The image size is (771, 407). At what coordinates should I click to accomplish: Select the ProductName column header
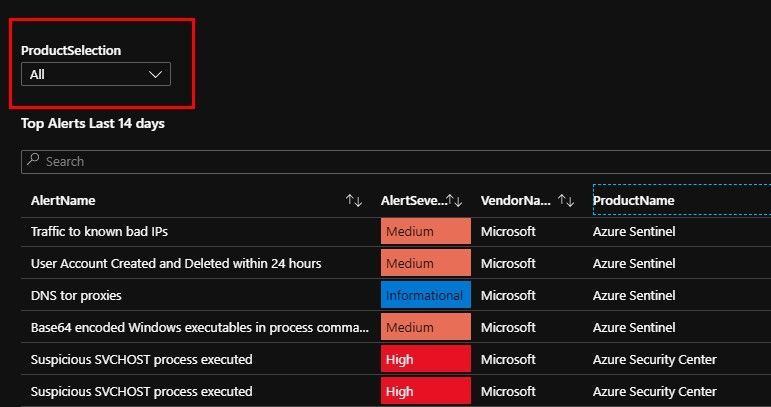pyautogui.click(x=633, y=201)
